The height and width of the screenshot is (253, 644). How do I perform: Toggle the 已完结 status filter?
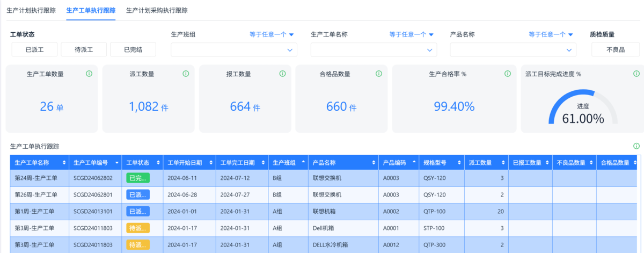pos(133,49)
